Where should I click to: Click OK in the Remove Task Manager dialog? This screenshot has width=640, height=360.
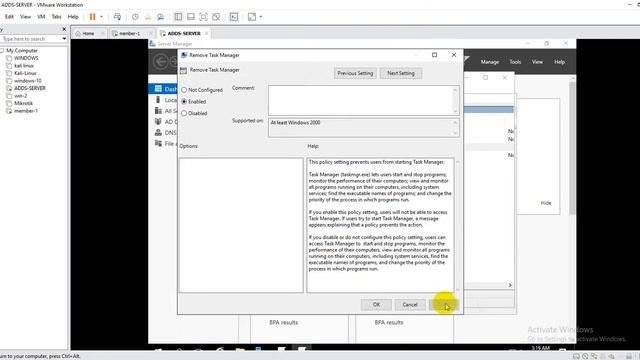376,304
